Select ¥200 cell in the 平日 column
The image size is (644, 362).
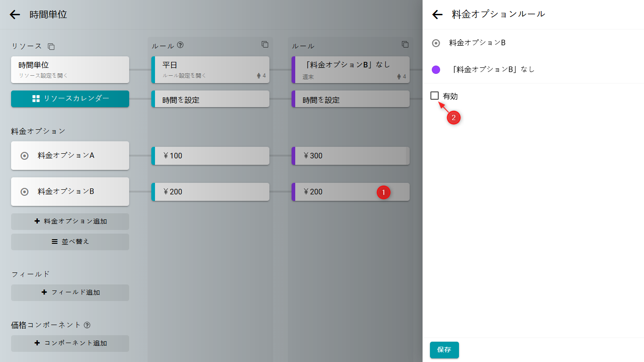point(210,192)
